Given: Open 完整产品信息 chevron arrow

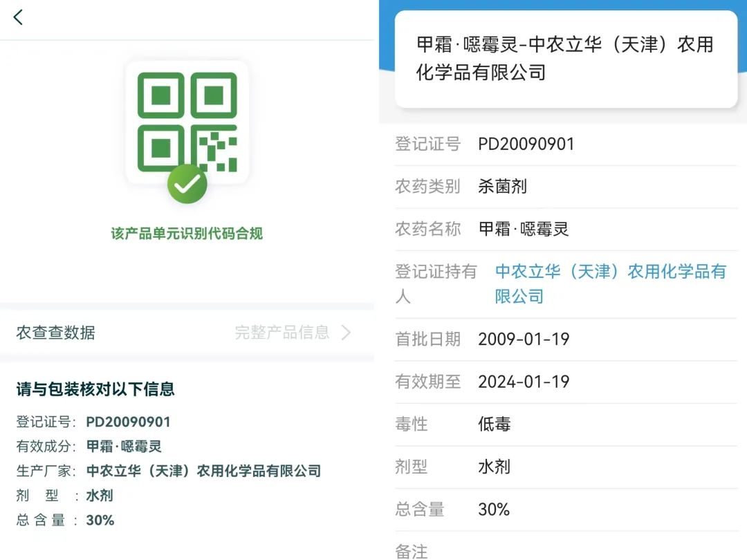Looking at the screenshot, I should [x=347, y=333].
